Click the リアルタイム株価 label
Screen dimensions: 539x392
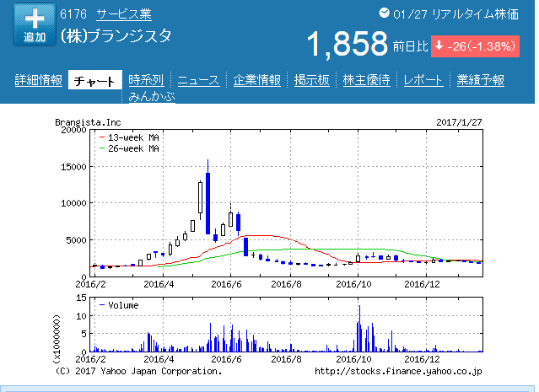coord(475,14)
